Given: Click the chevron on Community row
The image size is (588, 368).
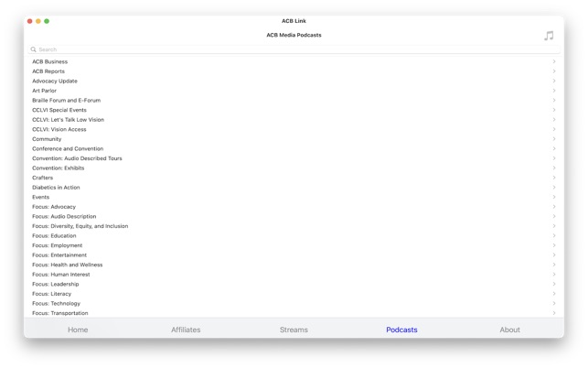Looking at the screenshot, I should 554,139.
